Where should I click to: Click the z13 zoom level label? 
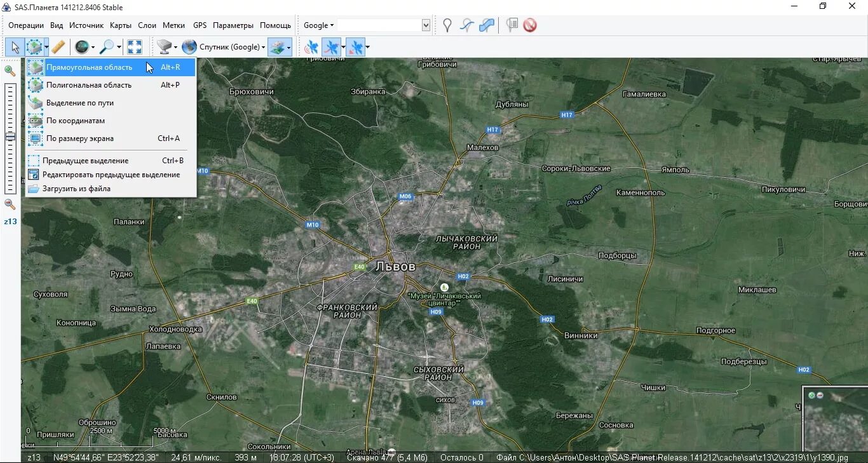coord(10,222)
